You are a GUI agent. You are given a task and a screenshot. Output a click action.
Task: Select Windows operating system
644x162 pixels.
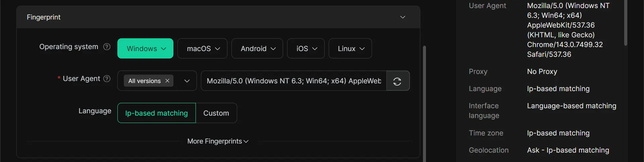tap(142, 49)
